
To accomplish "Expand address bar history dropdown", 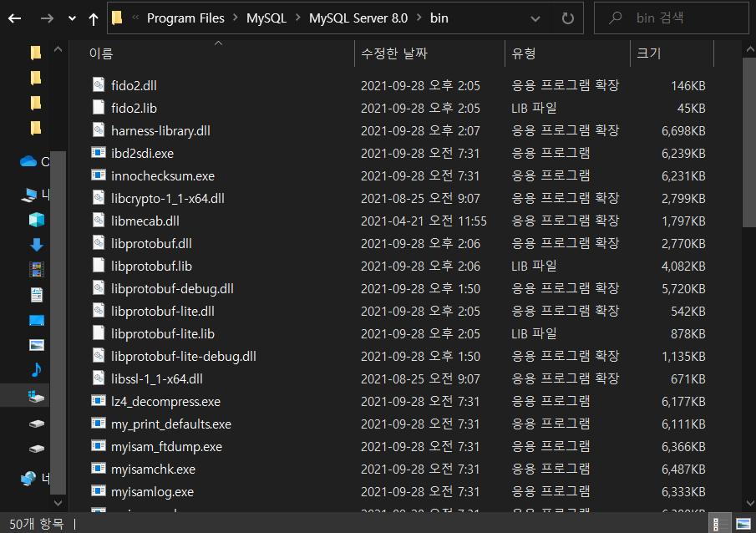I will 535,19.
